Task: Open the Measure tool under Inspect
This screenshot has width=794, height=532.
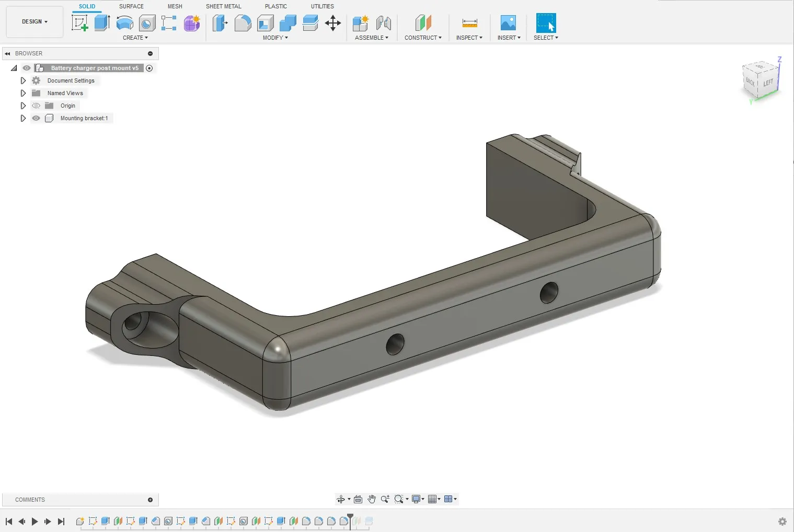Action: 469,23
